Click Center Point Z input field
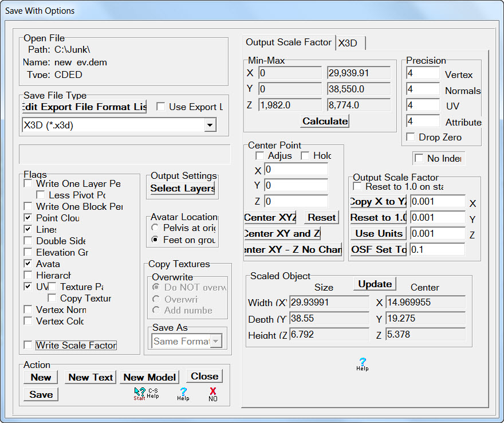 [x=296, y=201]
